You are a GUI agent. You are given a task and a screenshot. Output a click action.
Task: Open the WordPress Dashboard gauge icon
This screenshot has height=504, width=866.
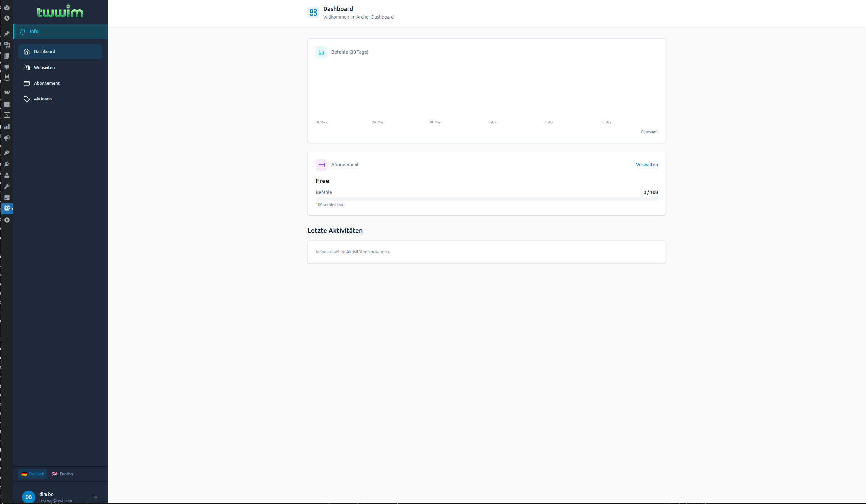(7, 7)
